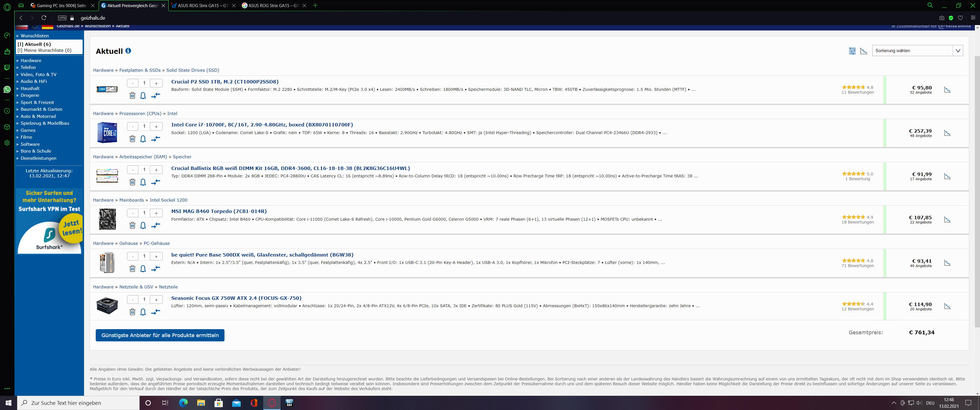
Task: Open price history chart for Seasonic Focus GX
Action: click(947, 306)
